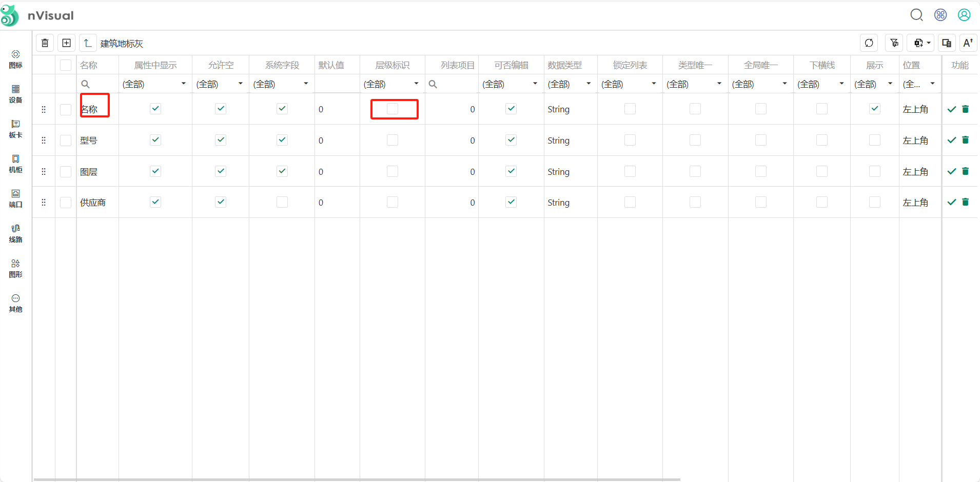Click the drag handle of the 图层 row
The height and width of the screenshot is (482, 980).
click(x=44, y=171)
